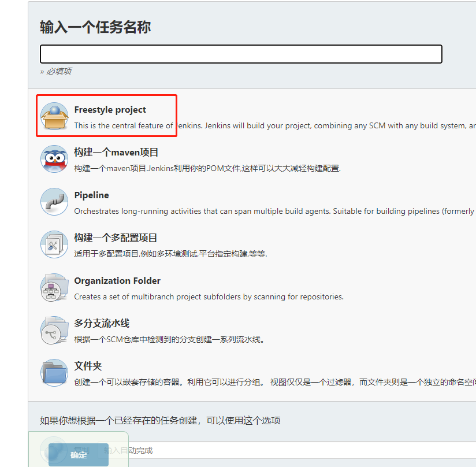Click the copy-from autocomplete field 输入自动完成
The height and width of the screenshot is (467, 476).
[287, 450]
